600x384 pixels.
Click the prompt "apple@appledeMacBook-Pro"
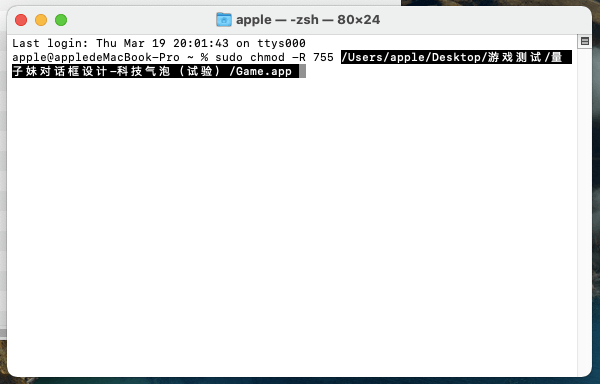[96, 57]
